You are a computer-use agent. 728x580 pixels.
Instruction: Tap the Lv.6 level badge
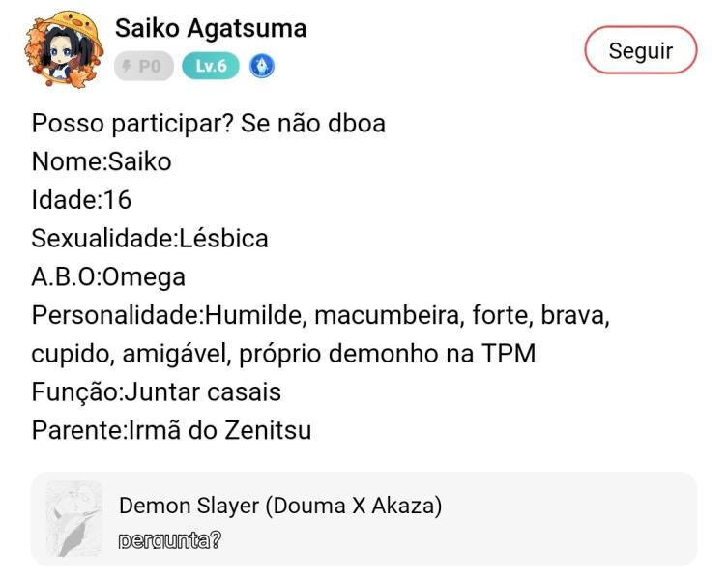pyautogui.click(x=211, y=66)
